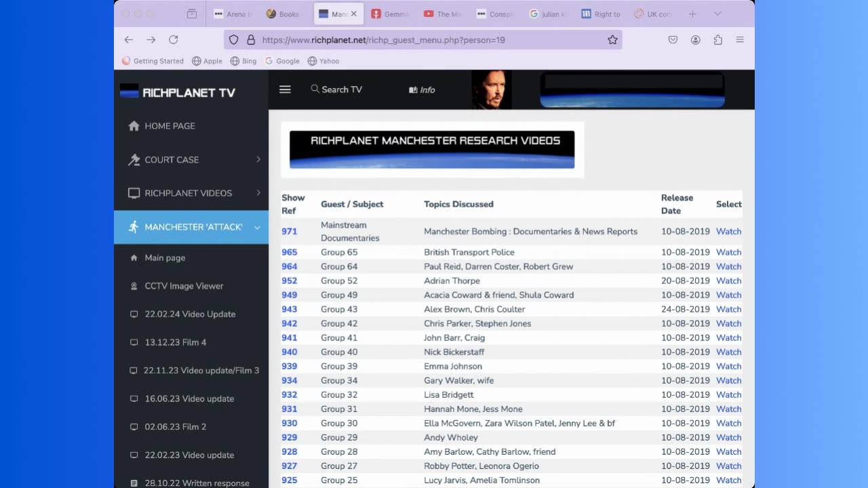Image resolution: width=868 pixels, height=488 pixels.
Task: Watch the Nick Bickerstaff video
Action: point(728,352)
